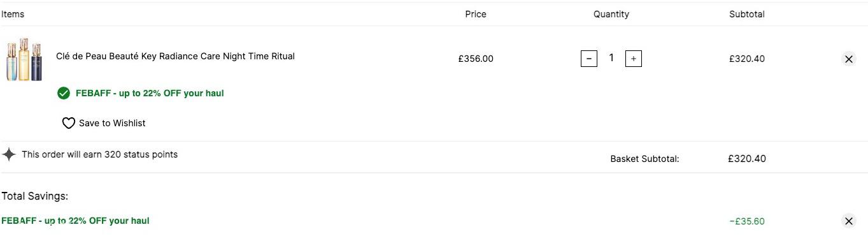
Task: Remove Clé de Peau item from basket
Action: [848, 59]
